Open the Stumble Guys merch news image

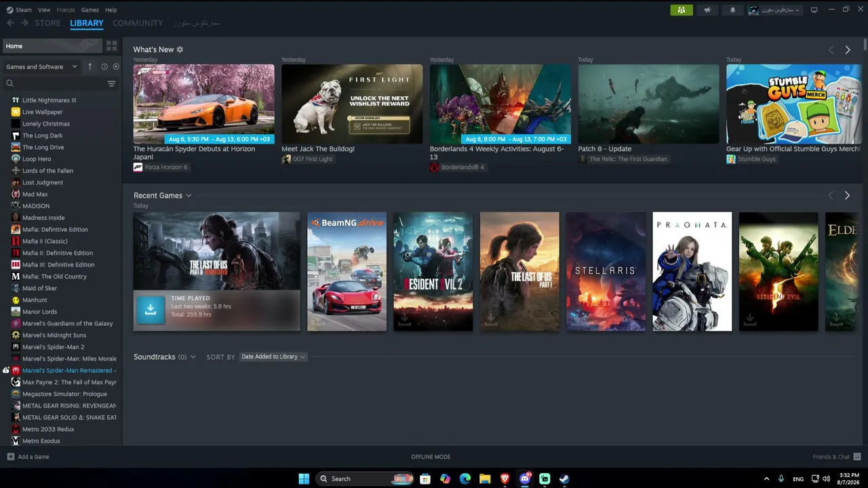(x=793, y=104)
